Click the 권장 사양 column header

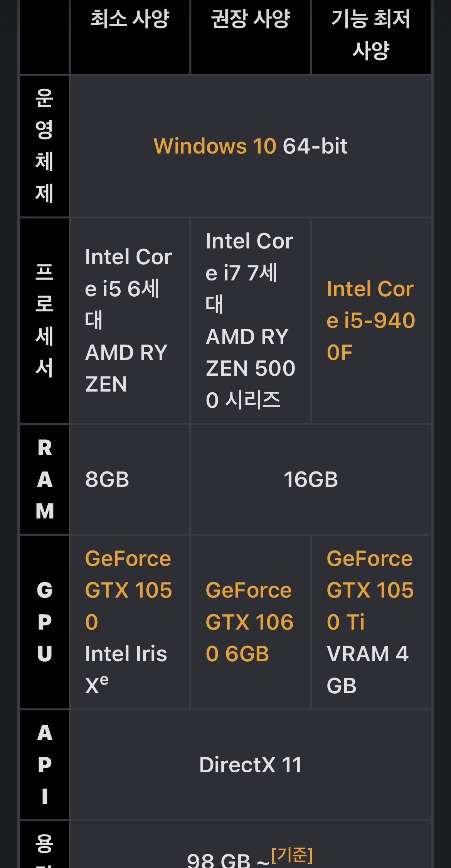(x=251, y=19)
